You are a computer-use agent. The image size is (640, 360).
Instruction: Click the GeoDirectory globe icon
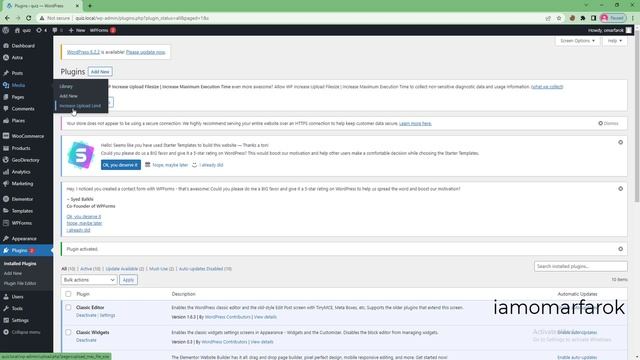coord(6,160)
